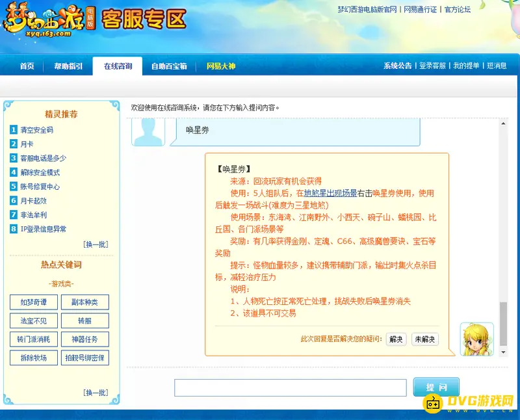Click number 4 icon beside 解除安全模式
This screenshot has height=420, width=520.
14,172
